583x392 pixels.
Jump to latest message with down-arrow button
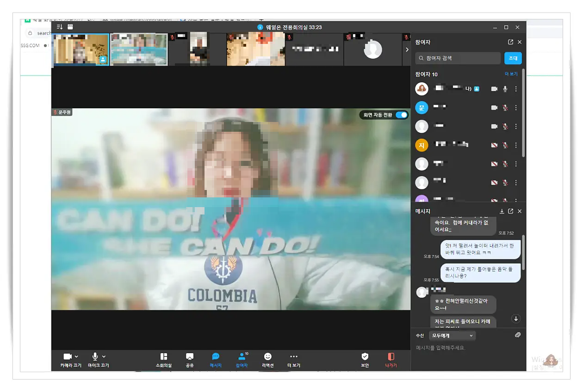point(516,318)
